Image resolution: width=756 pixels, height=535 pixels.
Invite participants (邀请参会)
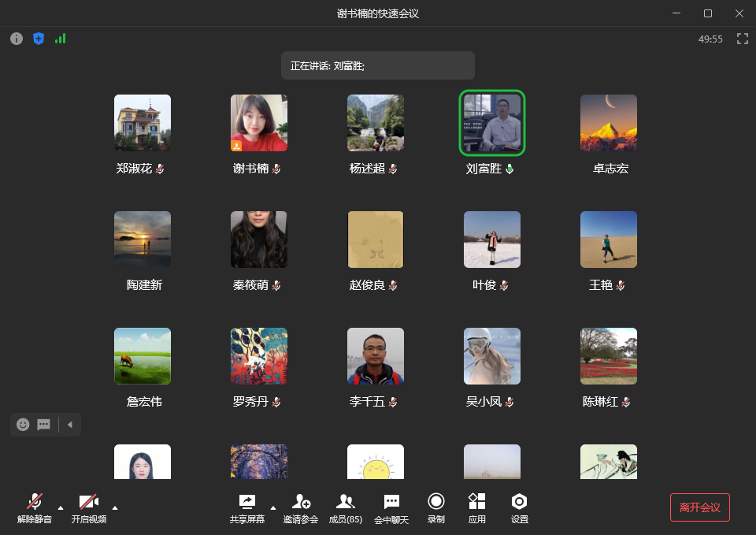point(301,508)
